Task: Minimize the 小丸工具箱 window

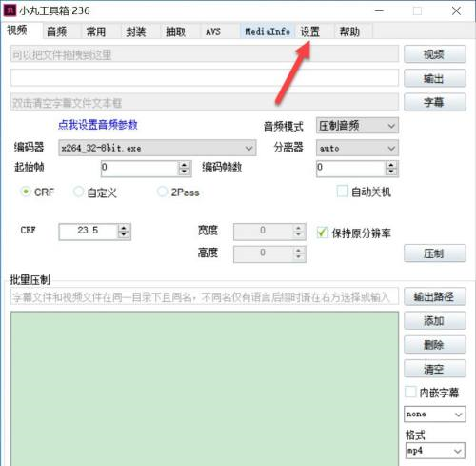Action: (379, 11)
